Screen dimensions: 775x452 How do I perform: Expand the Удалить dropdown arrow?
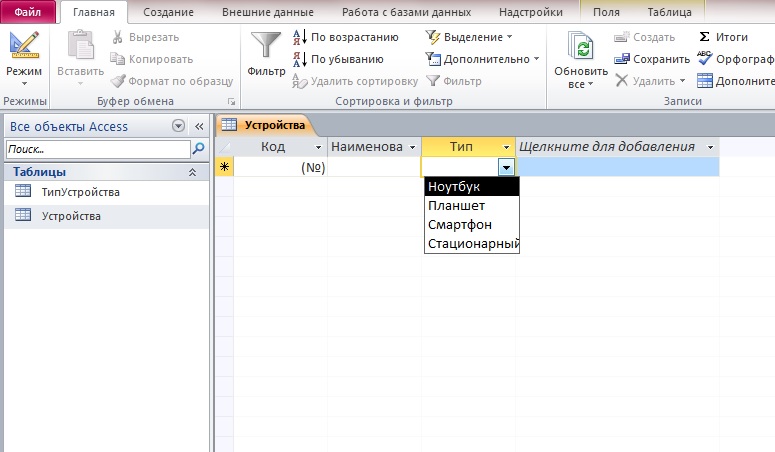coord(683,81)
